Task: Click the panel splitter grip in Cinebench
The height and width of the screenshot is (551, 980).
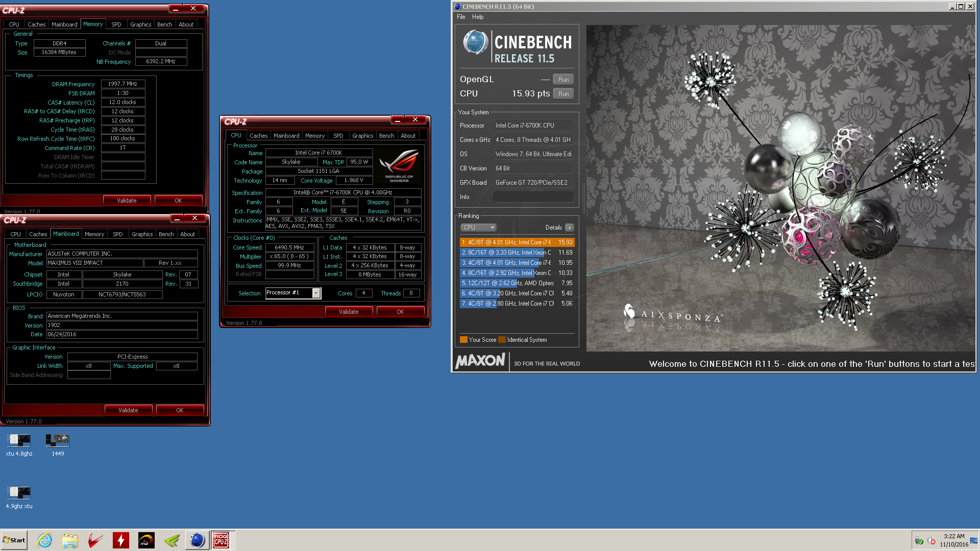Action: tap(583, 198)
